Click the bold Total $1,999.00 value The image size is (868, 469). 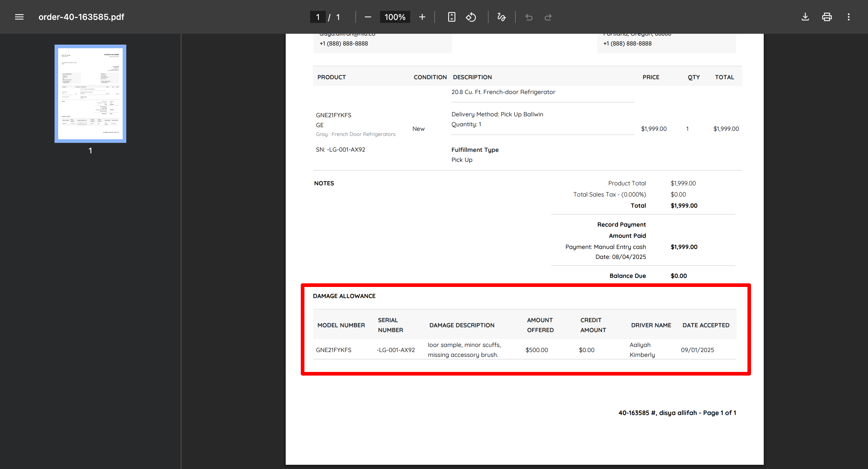684,206
